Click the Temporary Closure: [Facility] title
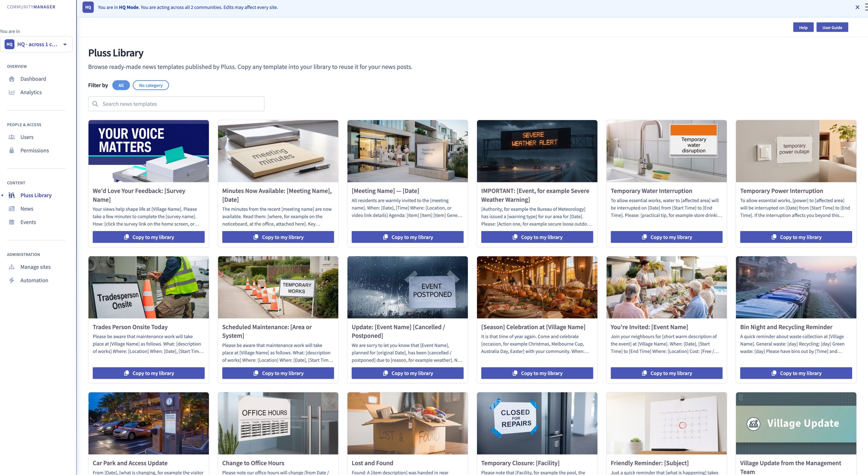The height and width of the screenshot is (475, 868). click(520, 463)
